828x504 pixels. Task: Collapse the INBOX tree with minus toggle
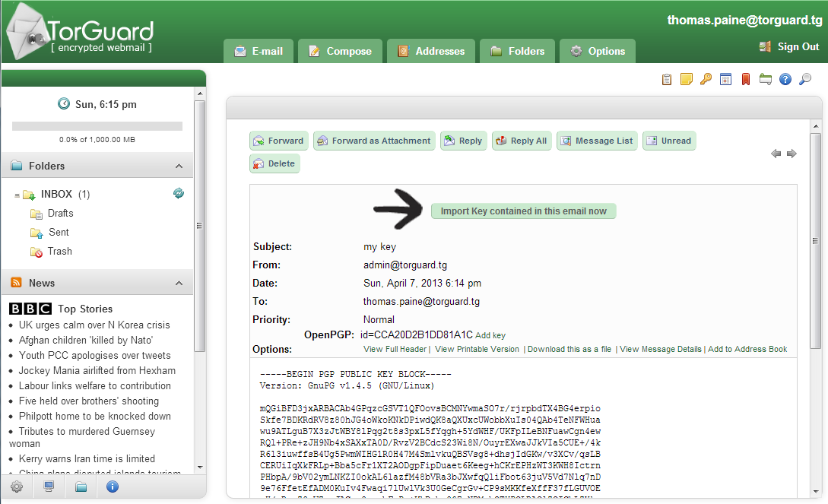click(17, 195)
